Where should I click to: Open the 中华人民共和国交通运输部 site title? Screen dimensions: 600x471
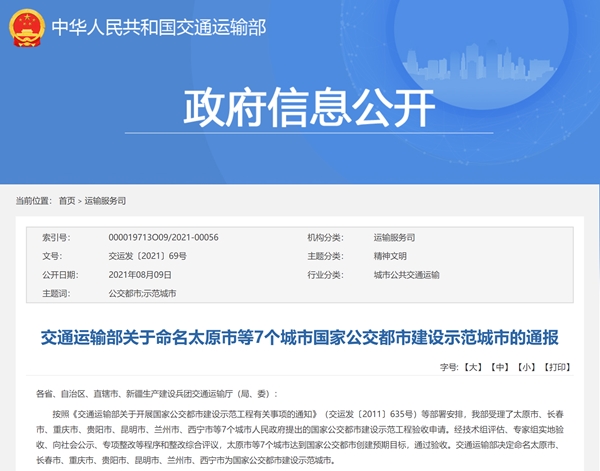click(159, 28)
